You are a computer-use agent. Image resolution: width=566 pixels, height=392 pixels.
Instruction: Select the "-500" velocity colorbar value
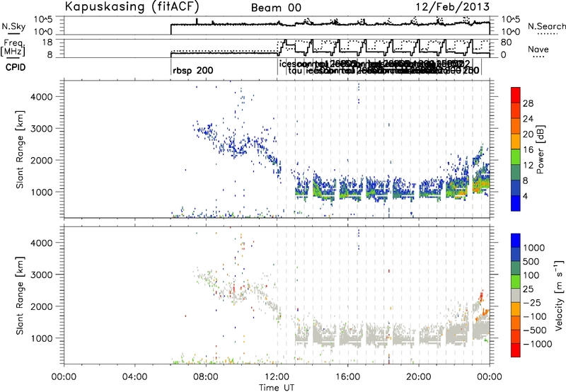coord(535,330)
